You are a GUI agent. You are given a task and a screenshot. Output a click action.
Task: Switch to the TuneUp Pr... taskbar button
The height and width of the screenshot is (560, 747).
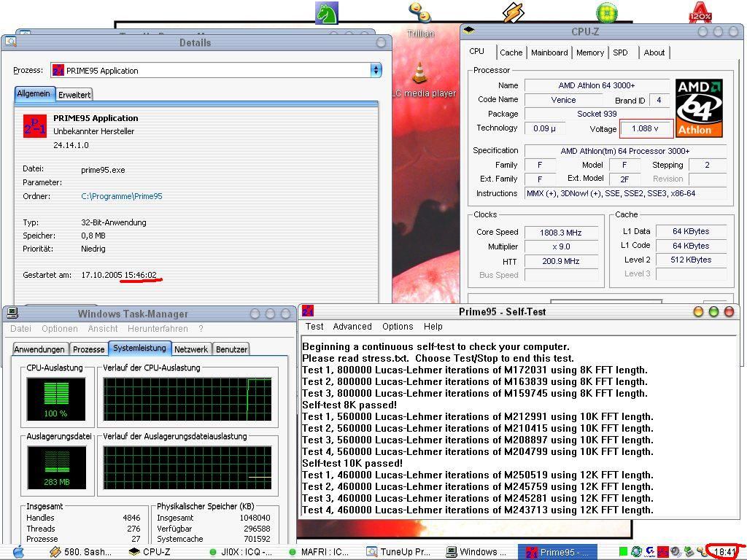398,552
